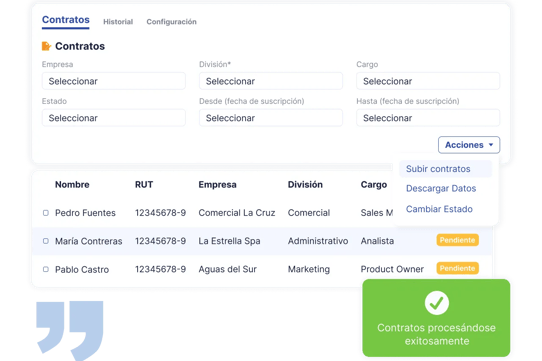542x361 pixels.
Task: Tick the checkbox for Pedro Fuentes
Action: click(46, 213)
